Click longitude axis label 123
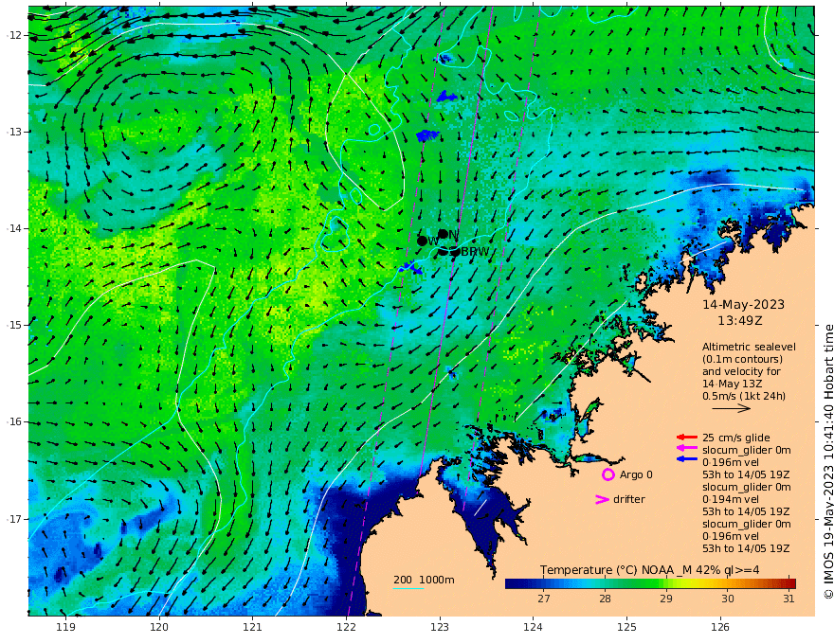 tap(440, 628)
